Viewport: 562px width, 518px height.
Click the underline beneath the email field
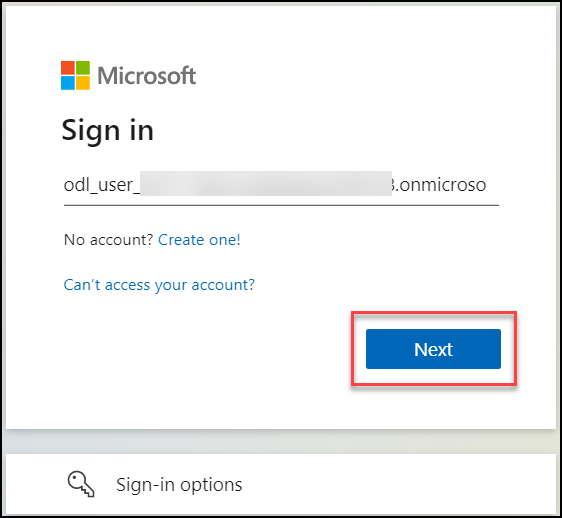point(281,205)
